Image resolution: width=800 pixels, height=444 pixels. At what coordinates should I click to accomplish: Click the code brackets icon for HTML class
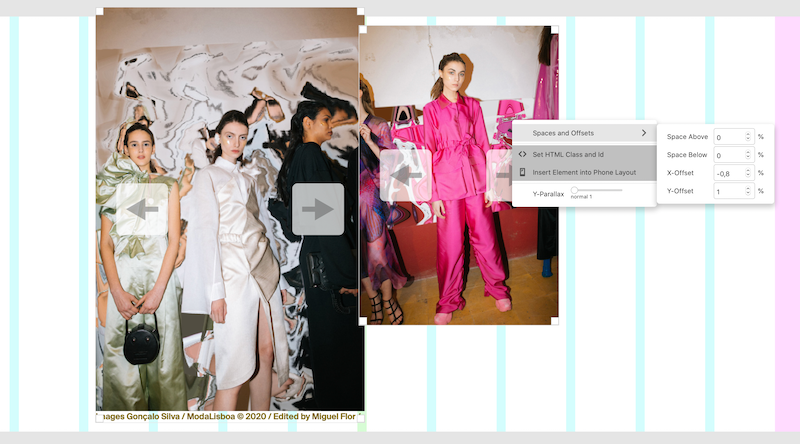[522, 154]
